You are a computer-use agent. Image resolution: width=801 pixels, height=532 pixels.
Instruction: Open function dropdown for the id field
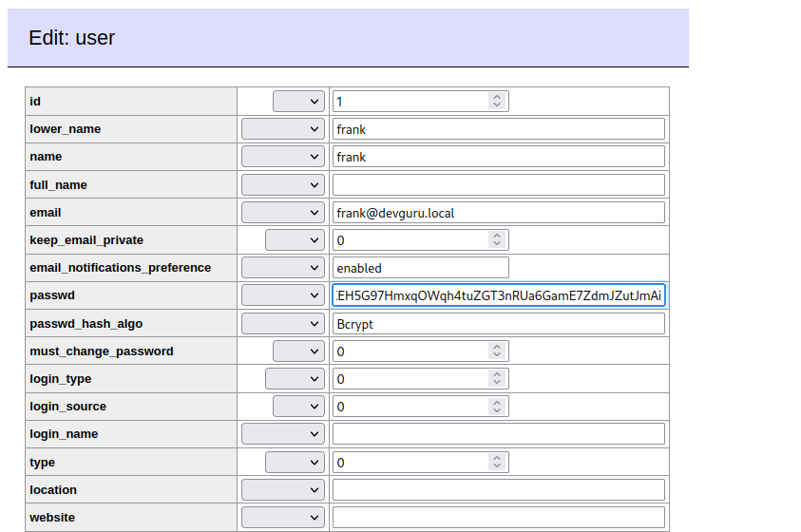tap(298, 101)
